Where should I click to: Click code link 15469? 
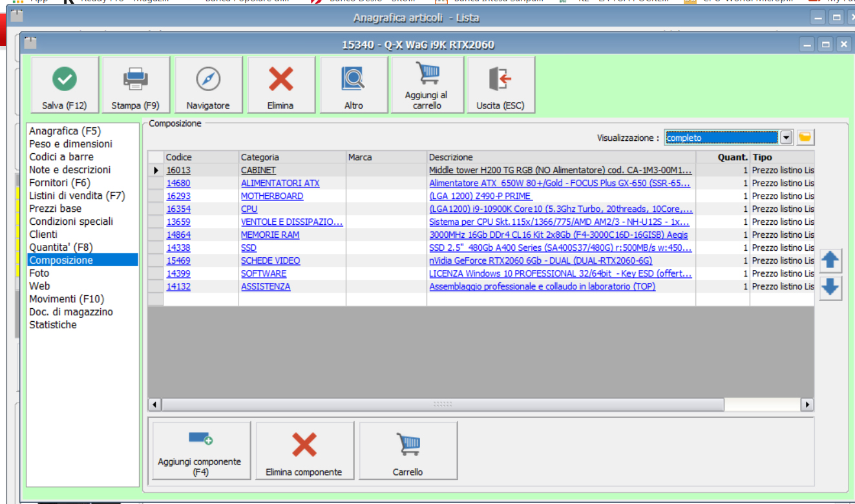click(x=178, y=261)
